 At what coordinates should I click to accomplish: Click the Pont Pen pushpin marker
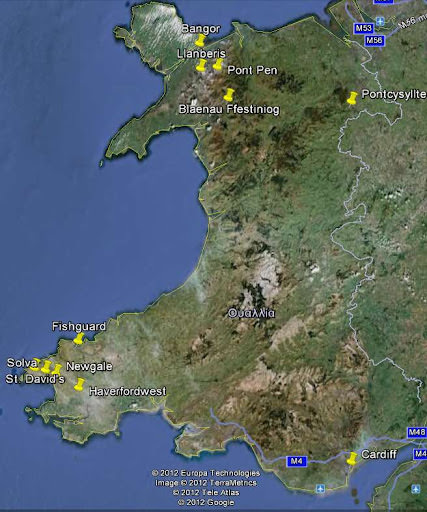click(x=218, y=65)
